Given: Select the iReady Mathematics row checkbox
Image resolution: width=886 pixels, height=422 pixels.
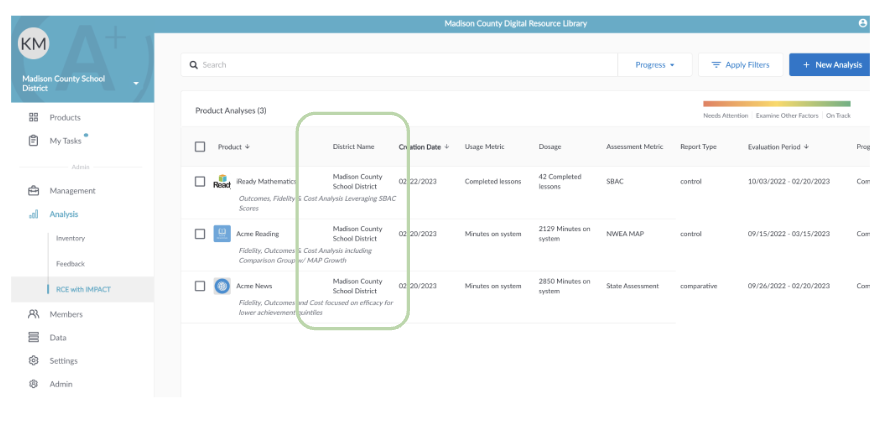Looking at the screenshot, I should click(200, 181).
